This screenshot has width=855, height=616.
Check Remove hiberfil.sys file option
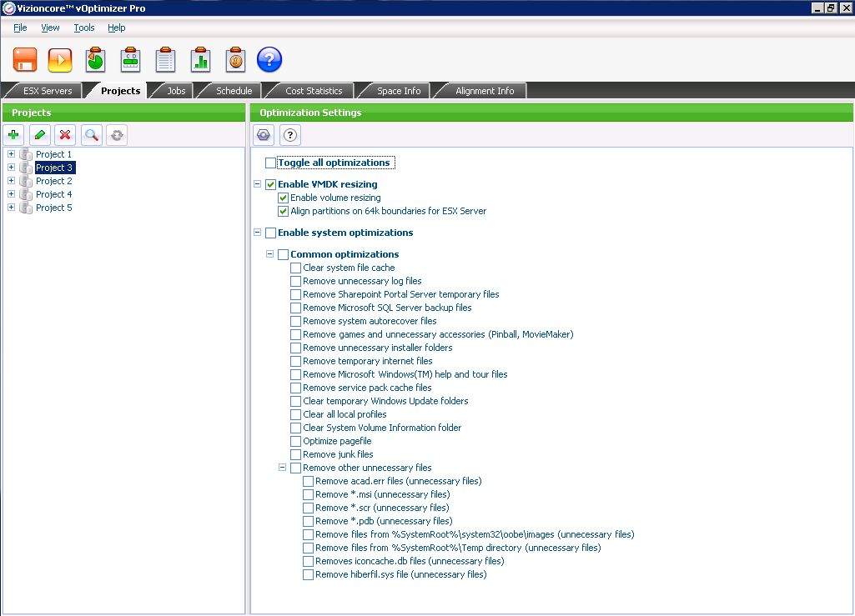pos(308,575)
